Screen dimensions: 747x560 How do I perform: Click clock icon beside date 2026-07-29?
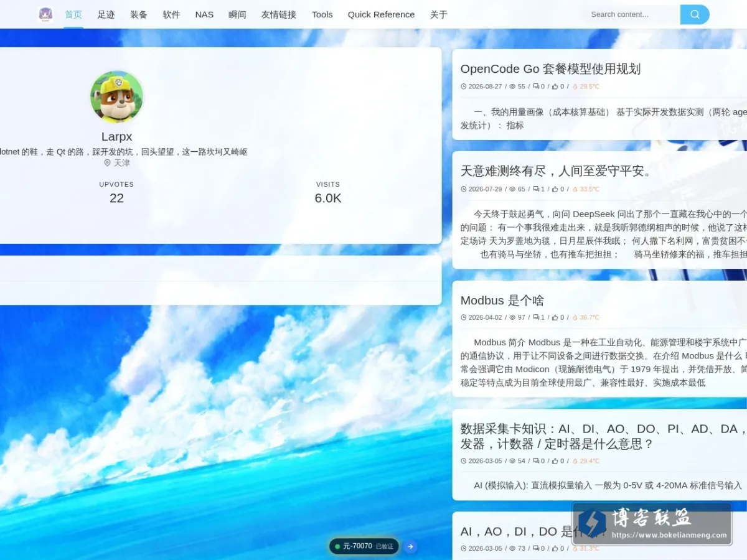(x=464, y=189)
